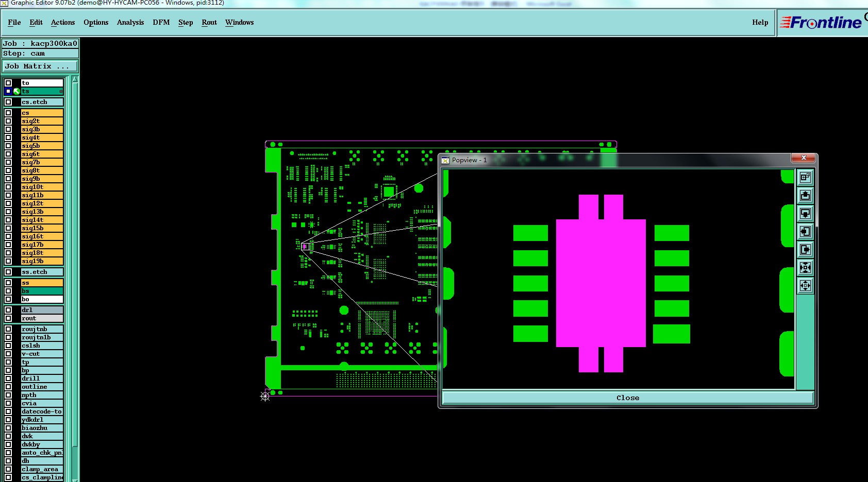The width and height of the screenshot is (868, 482).
Task: Select the sig14t layer name
Action: (42, 220)
